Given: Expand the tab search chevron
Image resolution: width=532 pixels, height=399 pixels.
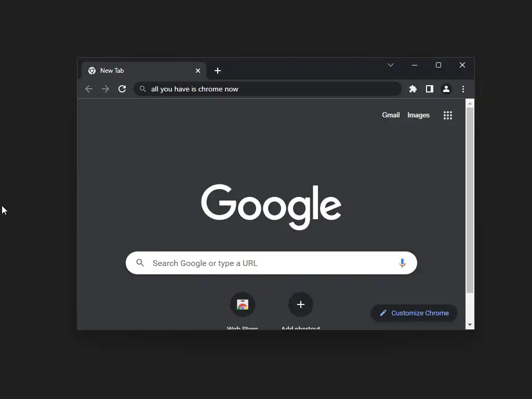Looking at the screenshot, I should click(x=391, y=65).
